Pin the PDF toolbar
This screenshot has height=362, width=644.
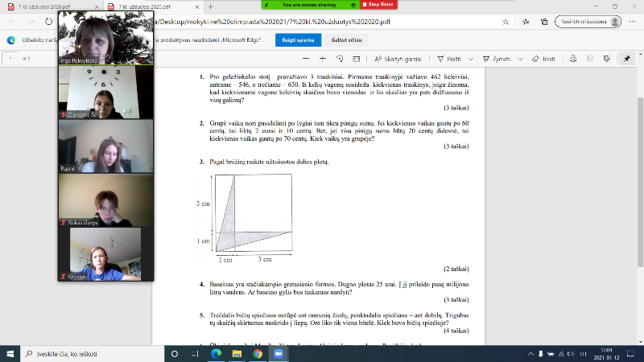click(x=627, y=59)
